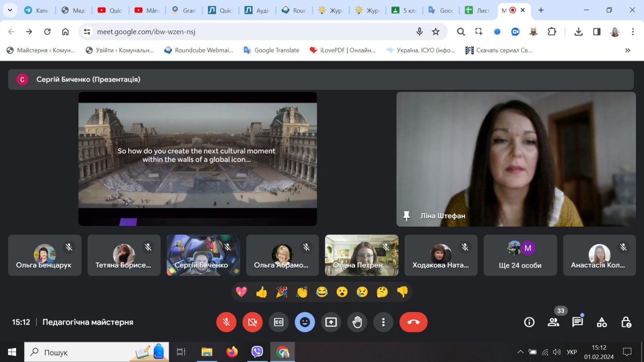
Task: Leave the call with the red hang-up button
Action: [x=413, y=322]
